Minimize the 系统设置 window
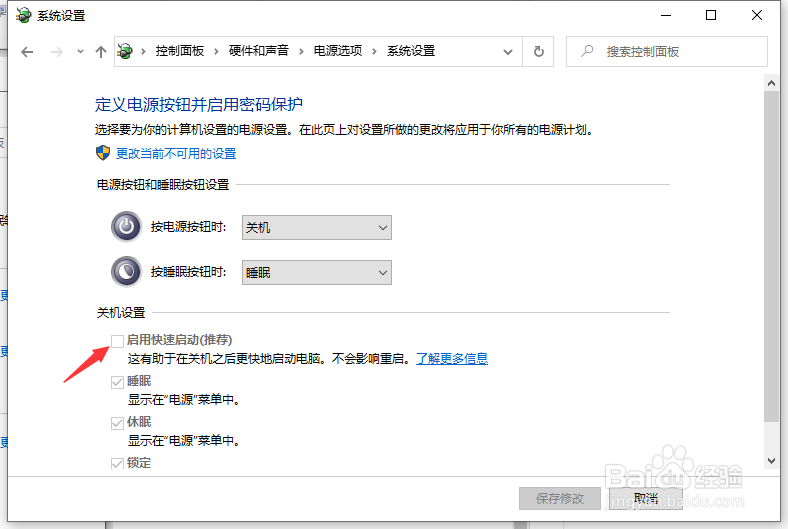This screenshot has height=529, width=788. [x=666, y=16]
